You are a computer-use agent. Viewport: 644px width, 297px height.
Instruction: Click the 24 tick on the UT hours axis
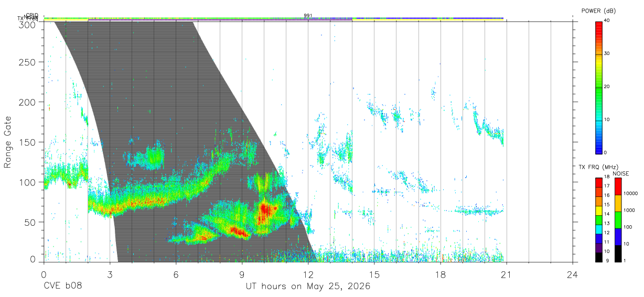coord(572,274)
